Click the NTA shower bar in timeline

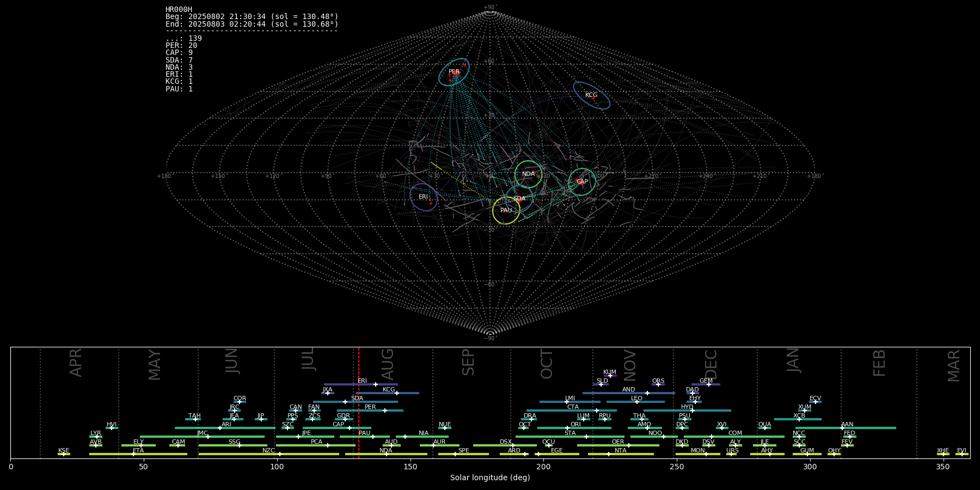coord(621,454)
